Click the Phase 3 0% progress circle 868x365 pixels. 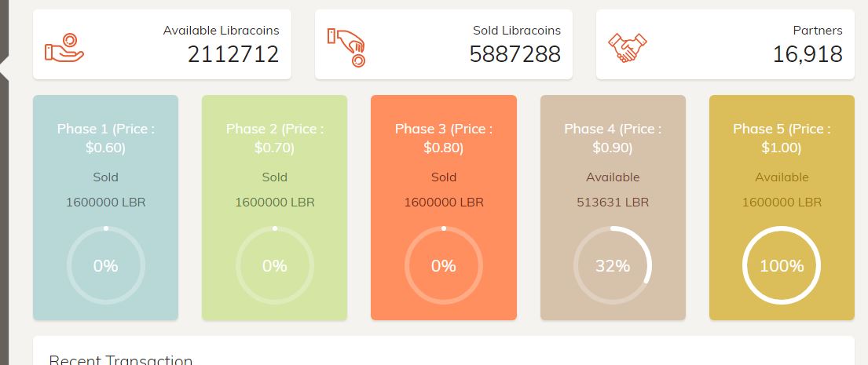pos(443,266)
